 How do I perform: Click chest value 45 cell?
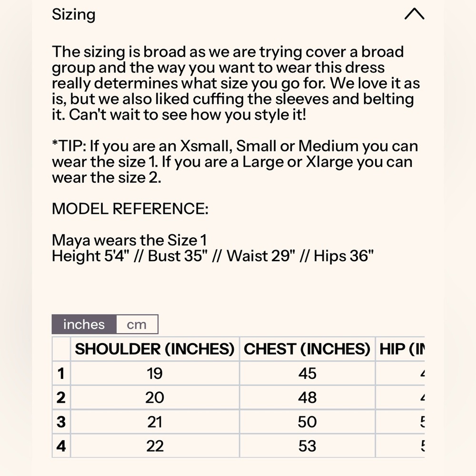point(307,373)
